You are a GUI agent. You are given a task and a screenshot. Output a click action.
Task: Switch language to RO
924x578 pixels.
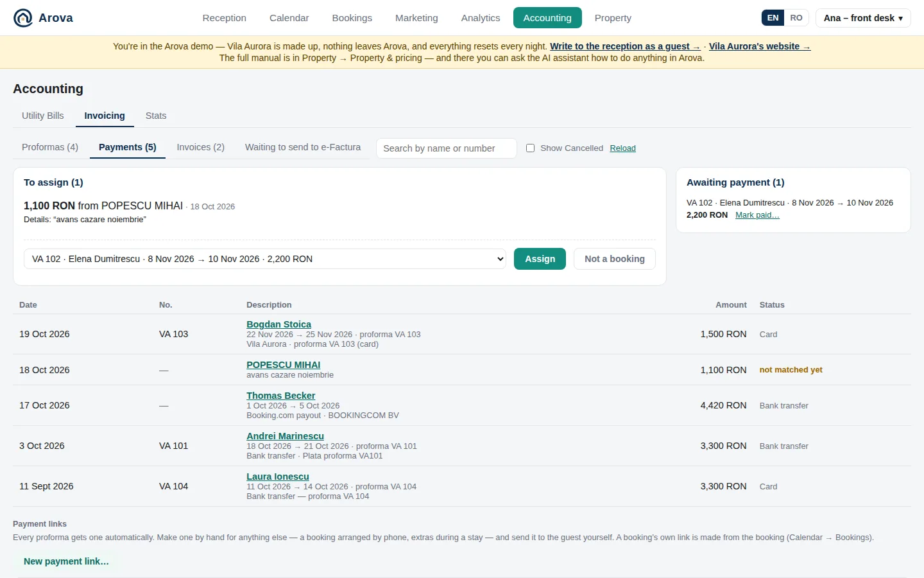796,18
